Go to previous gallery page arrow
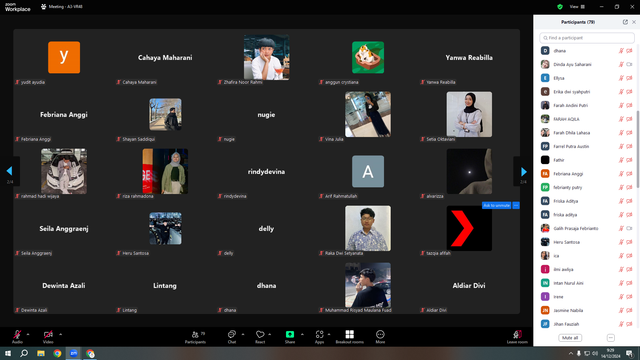This screenshot has width=640, height=360. pos(9,171)
